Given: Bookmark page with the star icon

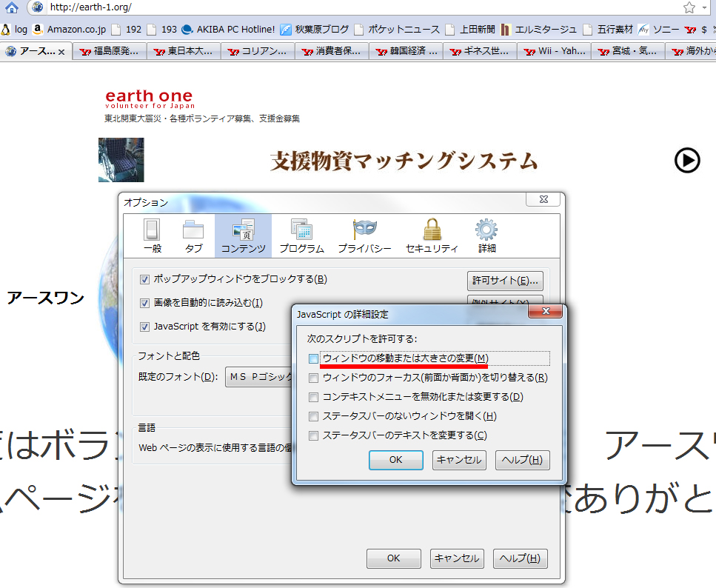Looking at the screenshot, I should (689, 7).
